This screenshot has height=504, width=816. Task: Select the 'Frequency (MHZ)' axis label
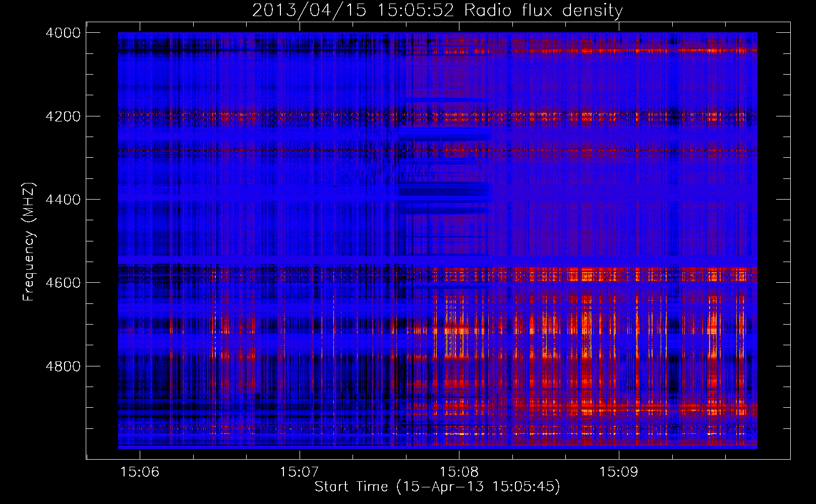29,242
